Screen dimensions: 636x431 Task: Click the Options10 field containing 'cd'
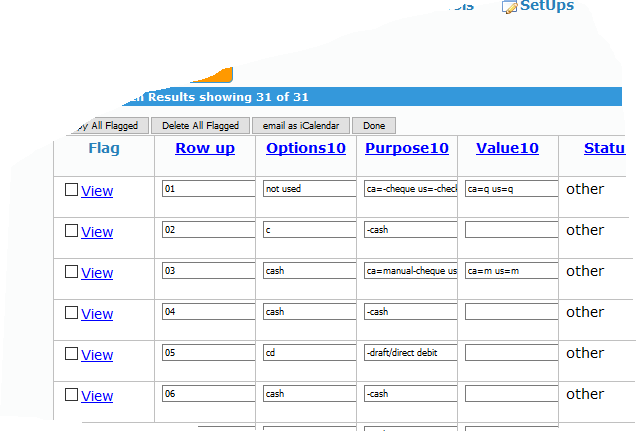[309, 353]
